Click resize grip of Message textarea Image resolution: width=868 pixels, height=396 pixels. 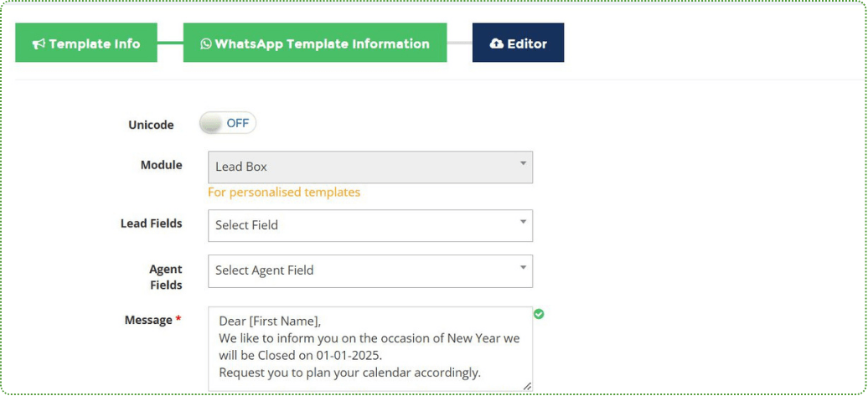(527, 385)
